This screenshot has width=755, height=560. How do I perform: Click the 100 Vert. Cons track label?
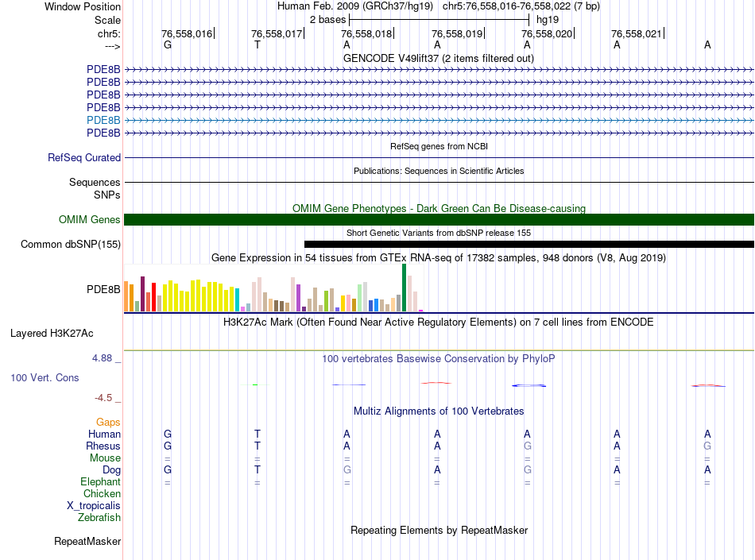click(45, 377)
